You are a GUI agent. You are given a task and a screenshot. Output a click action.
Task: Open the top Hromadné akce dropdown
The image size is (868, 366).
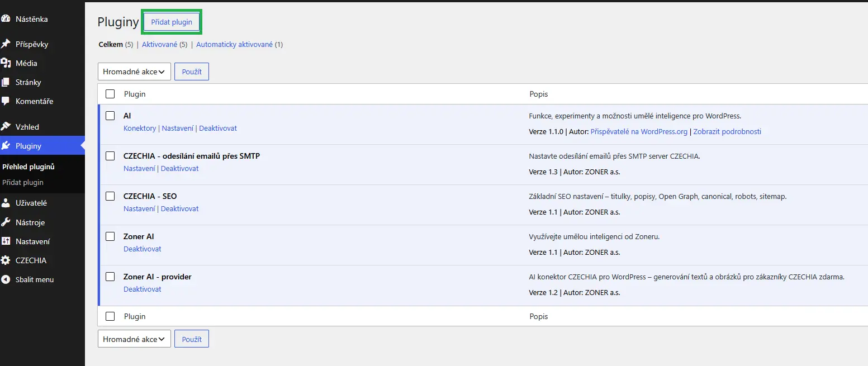[x=134, y=72]
